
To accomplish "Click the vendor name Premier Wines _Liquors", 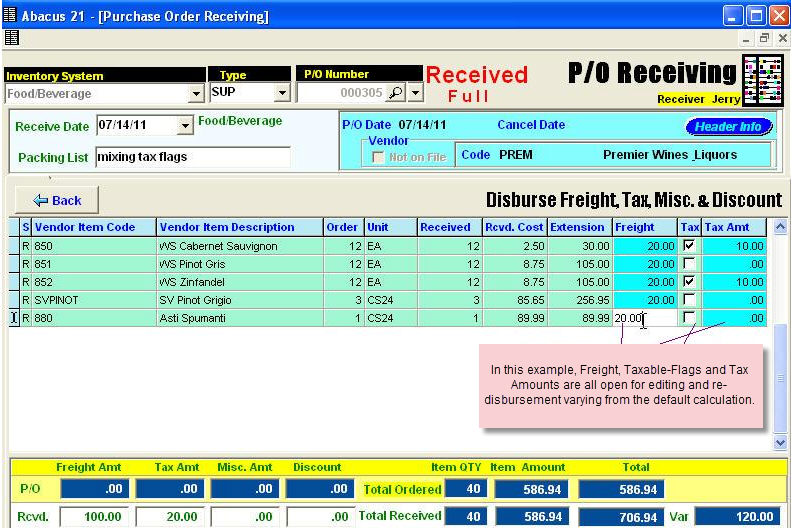I will click(x=670, y=155).
